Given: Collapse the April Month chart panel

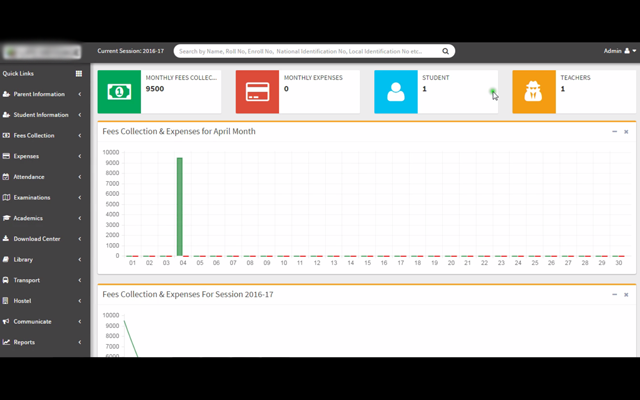Looking at the screenshot, I should (x=614, y=131).
